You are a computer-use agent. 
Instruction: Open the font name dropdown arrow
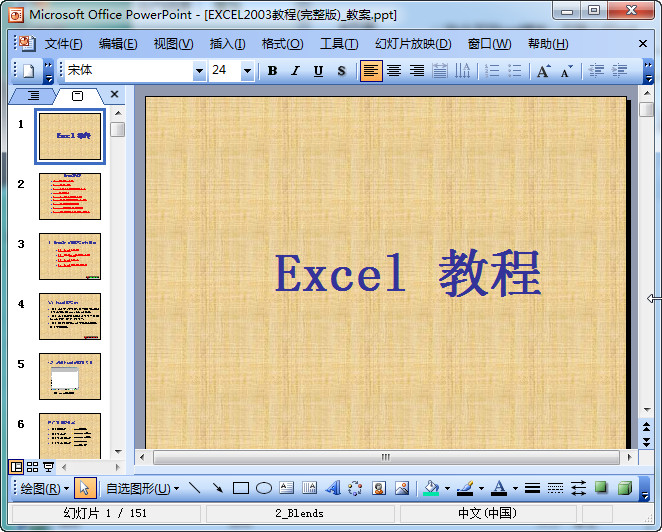(x=199, y=71)
